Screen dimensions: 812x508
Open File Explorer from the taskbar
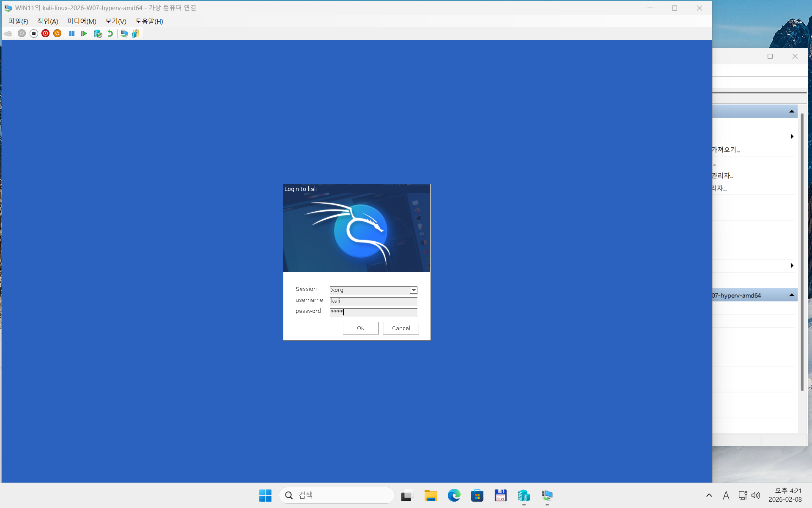coord(431,495)
